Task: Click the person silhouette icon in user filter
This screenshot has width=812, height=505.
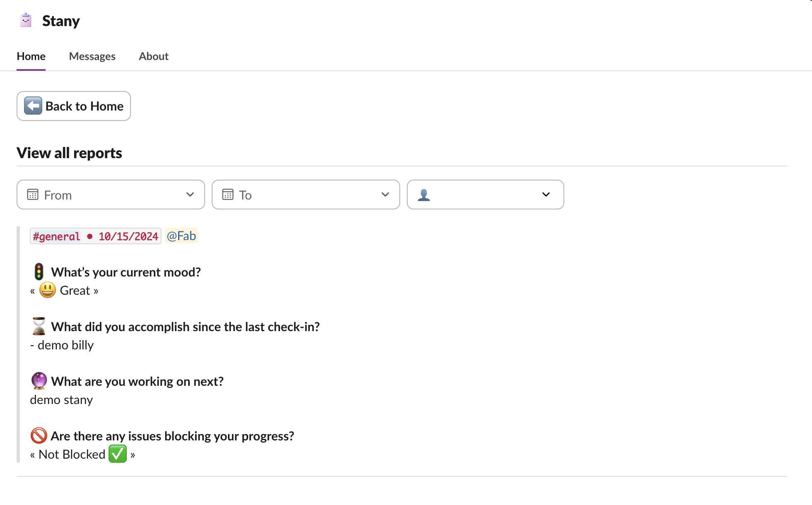Action: tap(424, 195)
